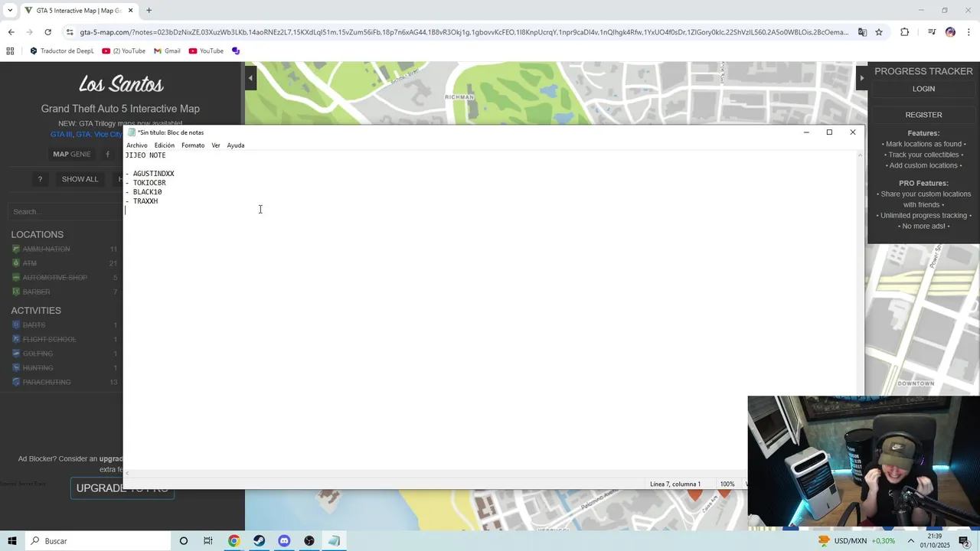Collapse the left map sidebar arrow
This screenshot has width=980, height=551.
point(250,78)
